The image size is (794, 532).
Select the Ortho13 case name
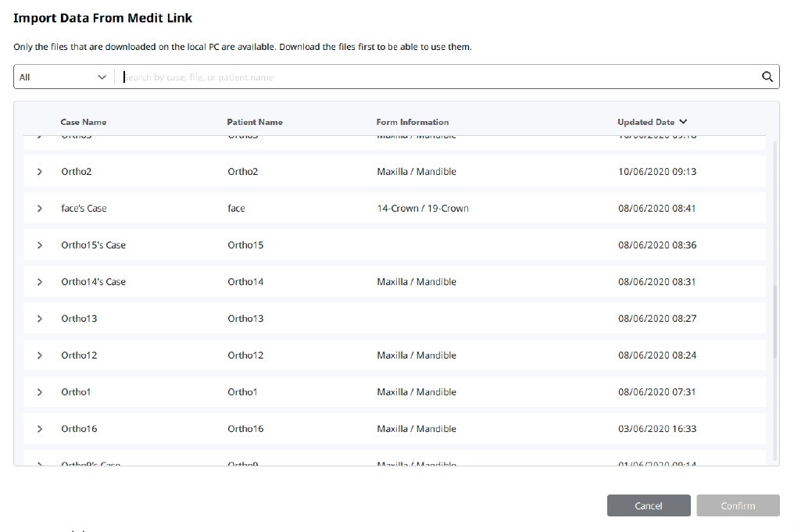coord(79,319)
